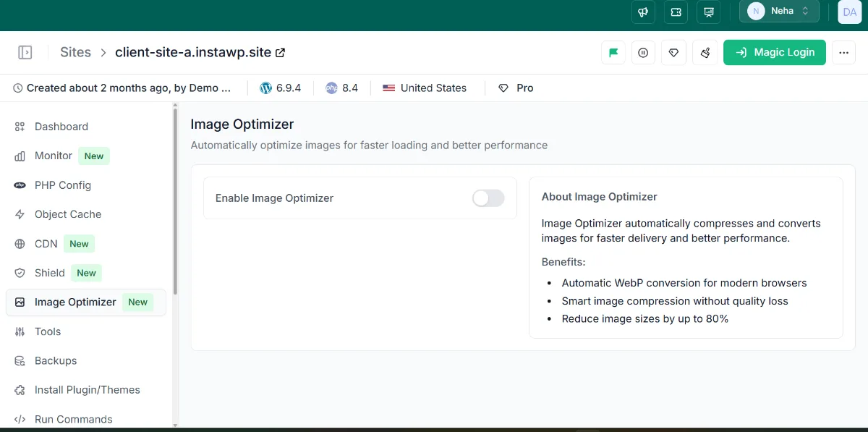Click the DA user avatar
The image size is (868, 432).
point(849,12)
